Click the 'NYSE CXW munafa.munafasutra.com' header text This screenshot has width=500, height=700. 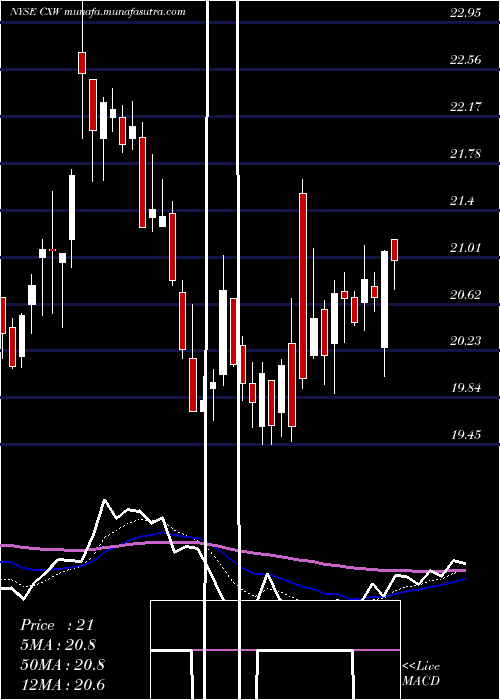[98, 12]
